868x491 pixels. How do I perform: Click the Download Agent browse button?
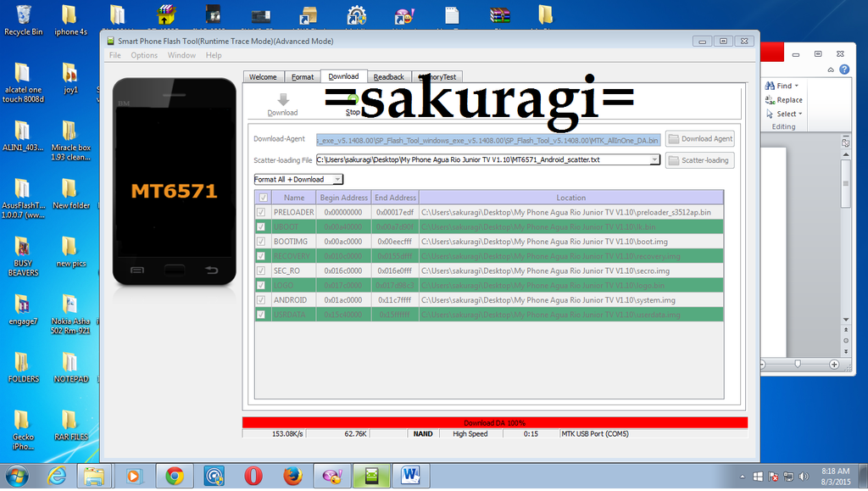699,139
